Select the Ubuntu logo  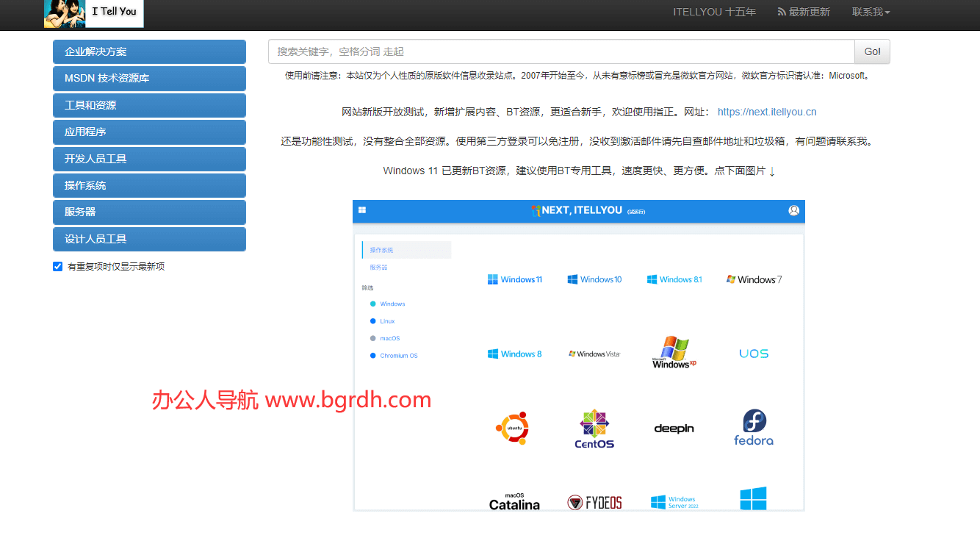click(x=513, y=428)
